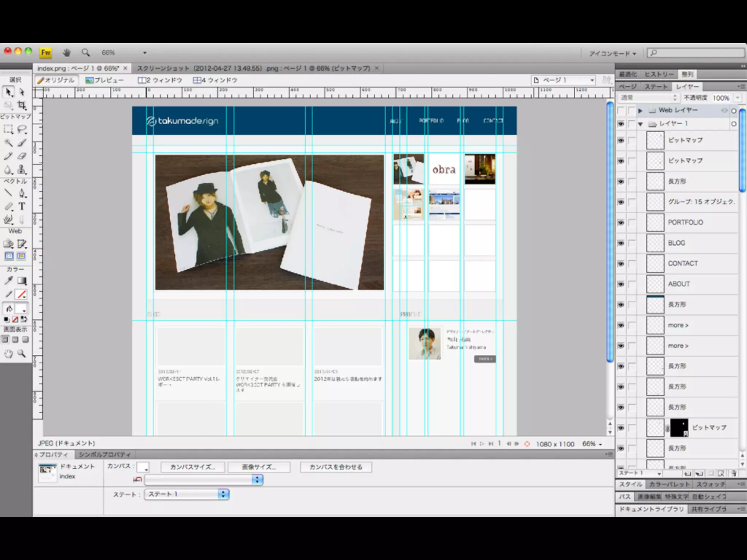Choose the Marquee selection tool
This screenshot has height=560, width=747.
[8, 129]
